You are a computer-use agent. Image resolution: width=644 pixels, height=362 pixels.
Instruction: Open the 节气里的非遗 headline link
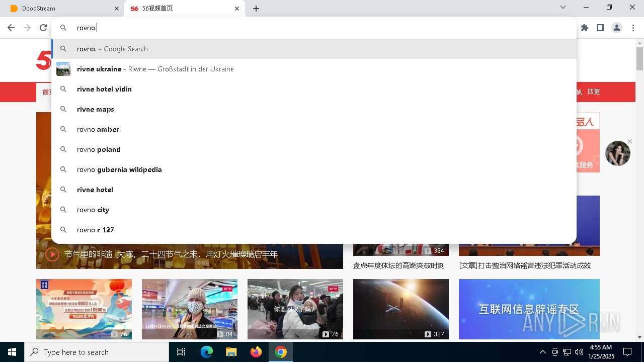(171, 254)
